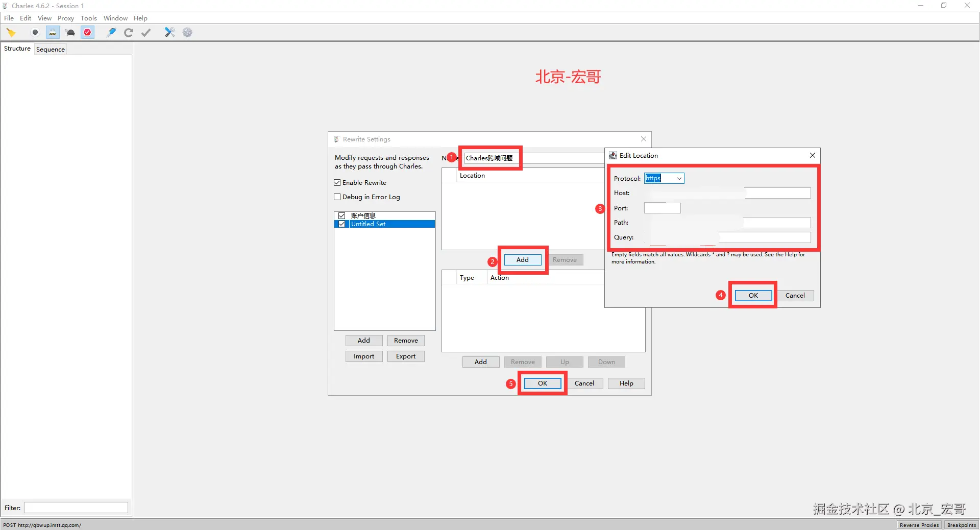Open the Help menu in menu bar
The width and height of the screenshot is (980, 530).
140,18
